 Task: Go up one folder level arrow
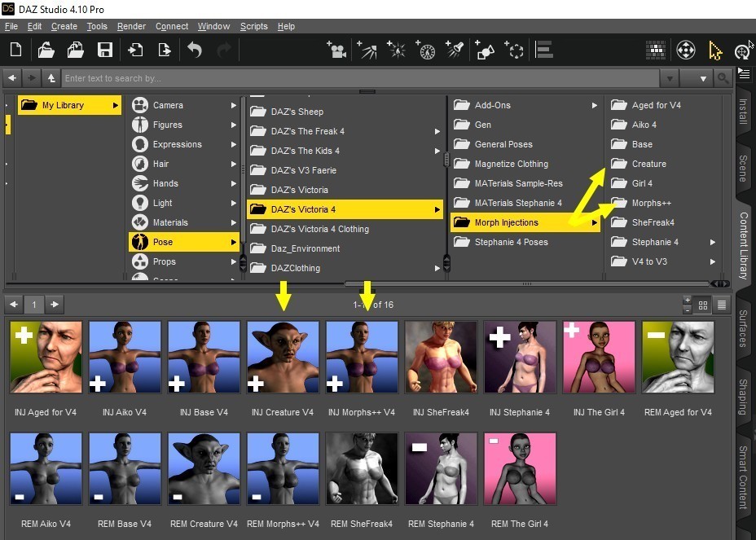[51, 78]
